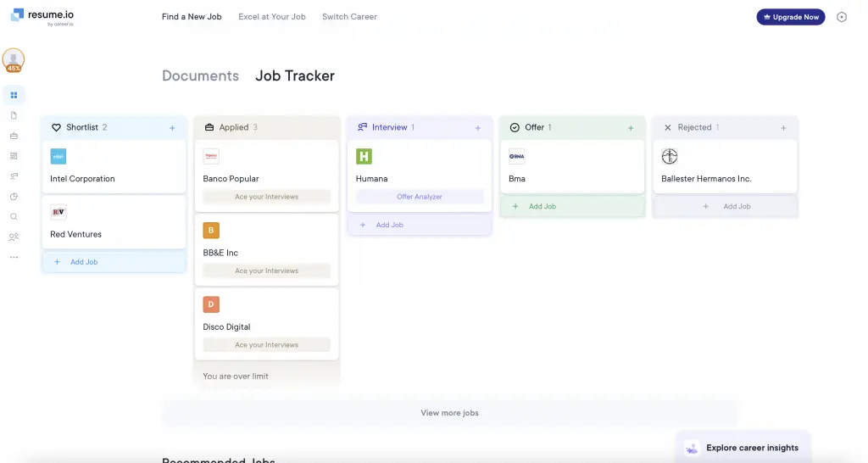Screen dimensions: 868x463
Task: Click the Upgrade Now button
Action: click(x=790, y=17)
